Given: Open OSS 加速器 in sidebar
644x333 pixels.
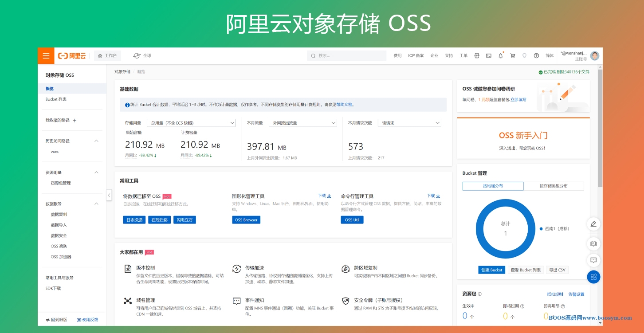Looking at the screenshot, I should coord(61,257).
